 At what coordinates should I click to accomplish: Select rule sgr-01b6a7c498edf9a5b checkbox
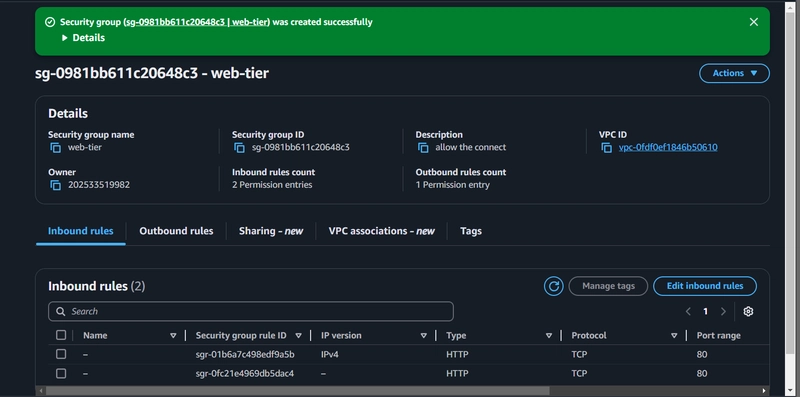pos(61,354)
